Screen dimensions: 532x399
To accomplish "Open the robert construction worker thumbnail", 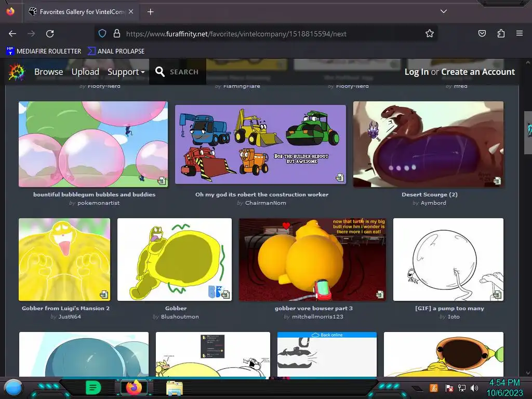I will click(x=261, y=144).
